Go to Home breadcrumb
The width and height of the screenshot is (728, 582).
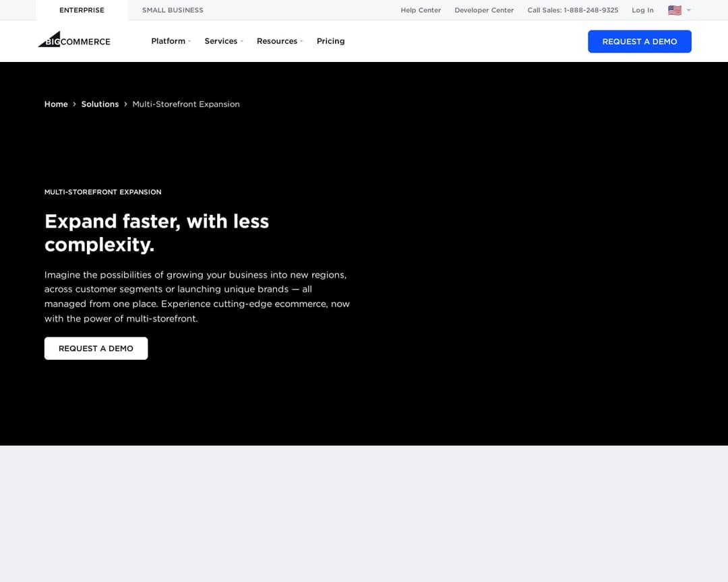point(56,104)
